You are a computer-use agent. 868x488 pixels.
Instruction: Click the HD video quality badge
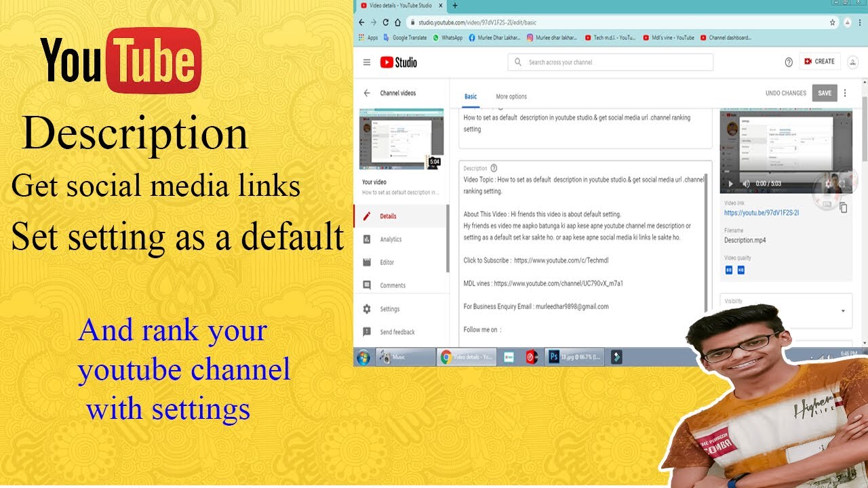point(741,270)
